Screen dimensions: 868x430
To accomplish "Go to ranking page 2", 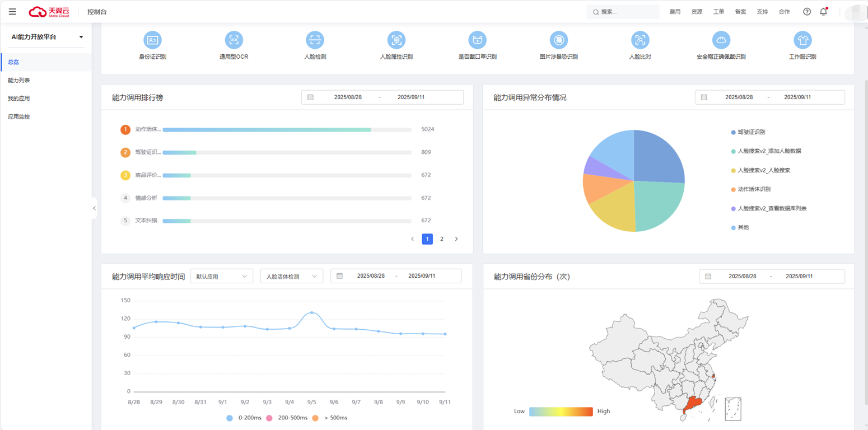I will (x=442, y=239).
